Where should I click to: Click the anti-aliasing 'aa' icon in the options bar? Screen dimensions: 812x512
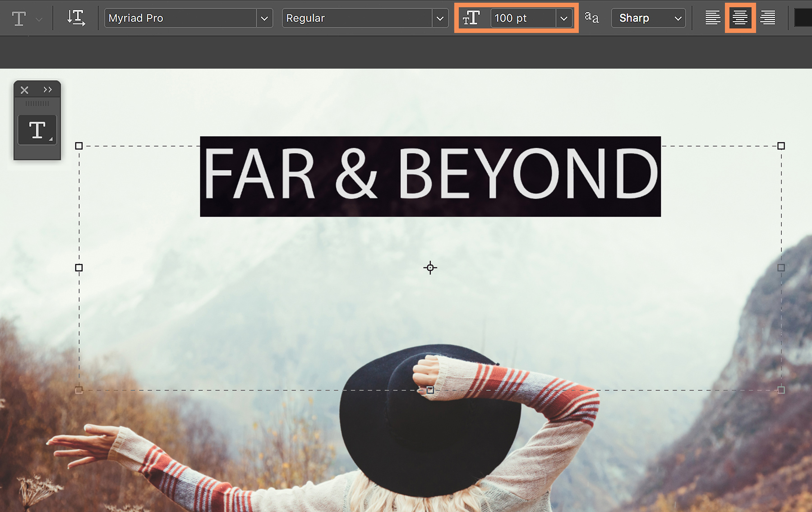[x=592, y=18]
